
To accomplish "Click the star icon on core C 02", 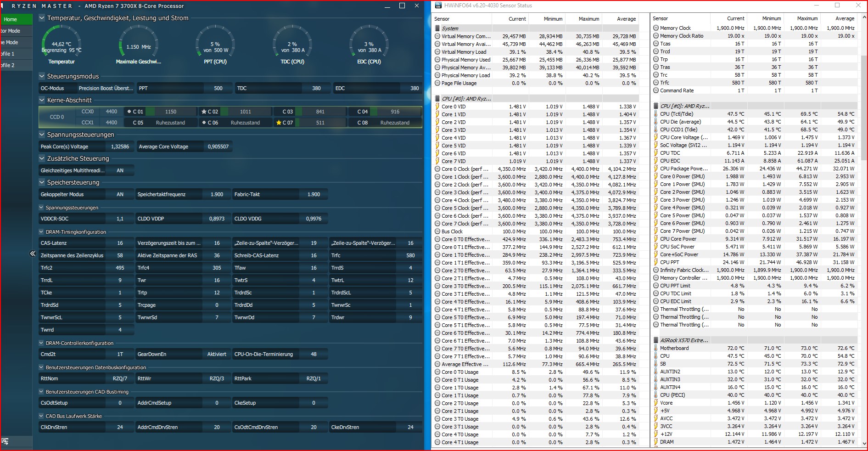I will click(204, 112).
